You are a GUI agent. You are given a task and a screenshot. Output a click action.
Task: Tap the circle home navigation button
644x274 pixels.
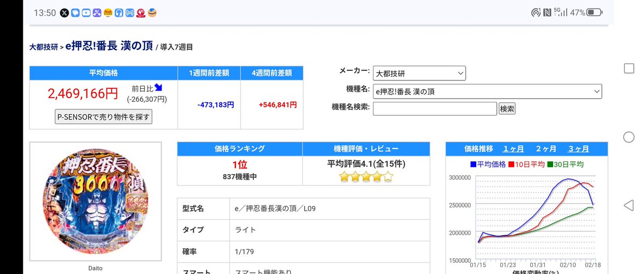point(628,137)
